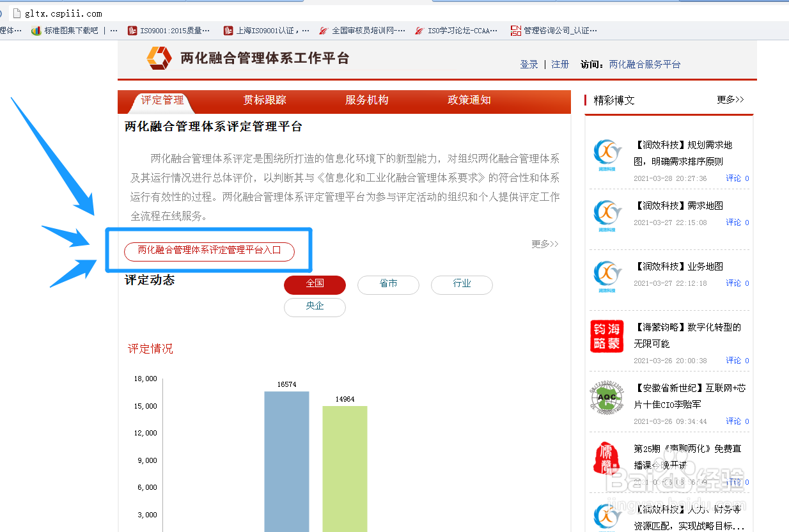Click the green chart bar labeled 14964
Viewport: 789px width, 532px height.
tap(345, 469)
